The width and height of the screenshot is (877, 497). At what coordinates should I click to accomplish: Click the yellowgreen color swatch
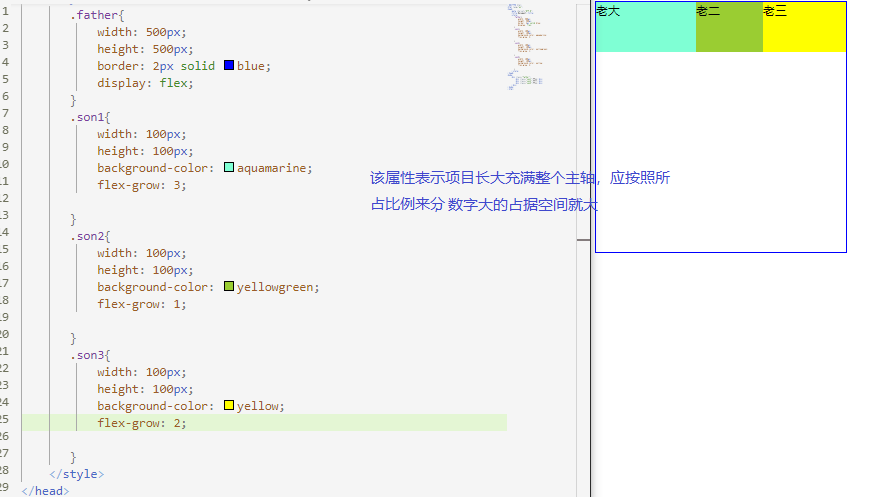pyautogui.click(x=229, y=286)
